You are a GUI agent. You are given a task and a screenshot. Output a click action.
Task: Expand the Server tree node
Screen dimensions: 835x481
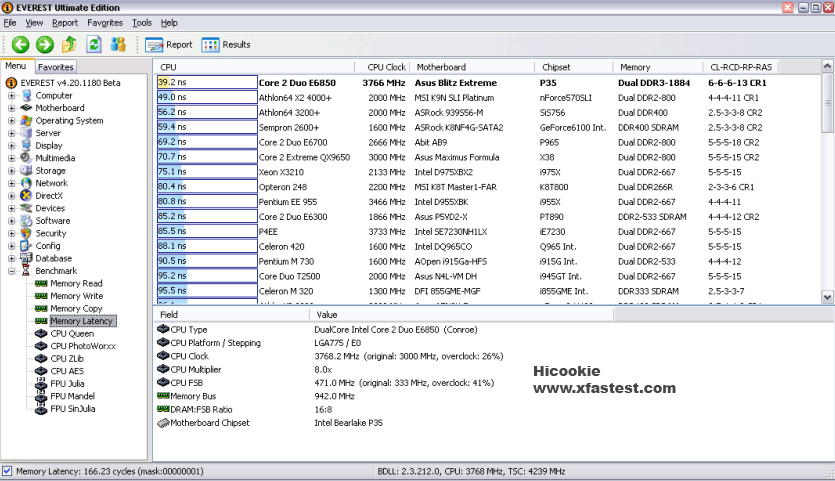(11, 133)
